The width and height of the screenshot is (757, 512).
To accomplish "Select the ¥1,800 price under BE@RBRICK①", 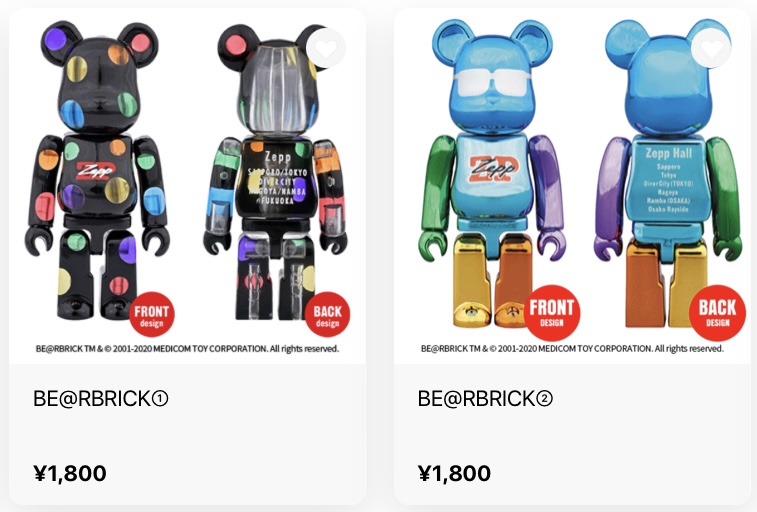I will 70,473.
